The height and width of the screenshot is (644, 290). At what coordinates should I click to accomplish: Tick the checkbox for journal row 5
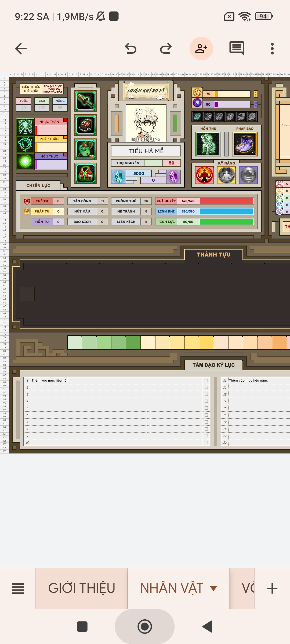pyautogui.click(x=206, y=408)
